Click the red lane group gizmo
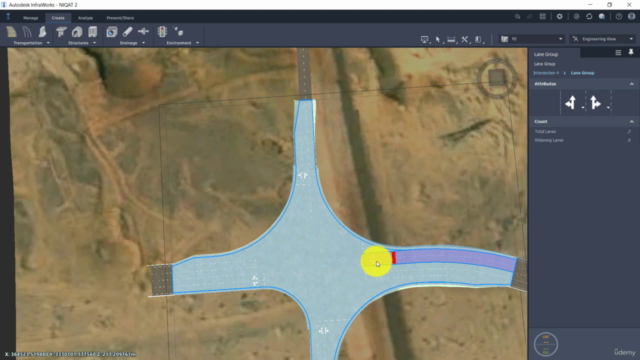This screenshot has width=640, height=360. coord(394,258)
